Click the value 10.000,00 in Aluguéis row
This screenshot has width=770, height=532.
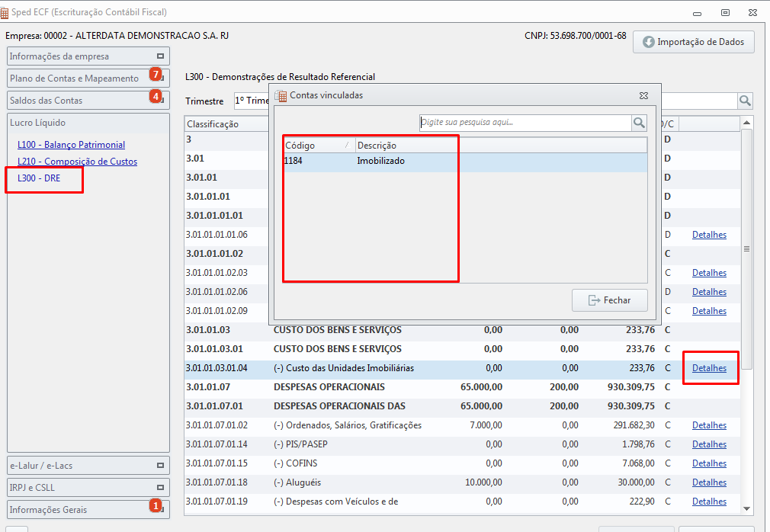click(483, 482)
